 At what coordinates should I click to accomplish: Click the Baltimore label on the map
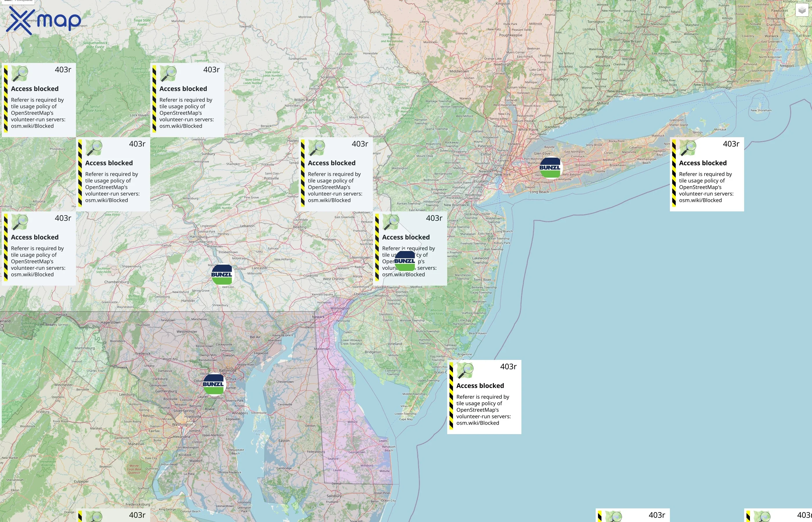227,371
